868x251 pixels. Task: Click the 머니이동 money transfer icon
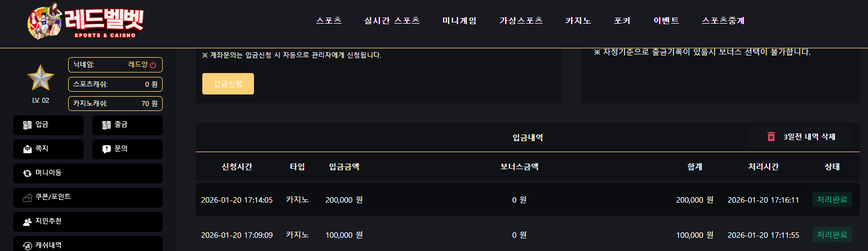coord(27,173)
